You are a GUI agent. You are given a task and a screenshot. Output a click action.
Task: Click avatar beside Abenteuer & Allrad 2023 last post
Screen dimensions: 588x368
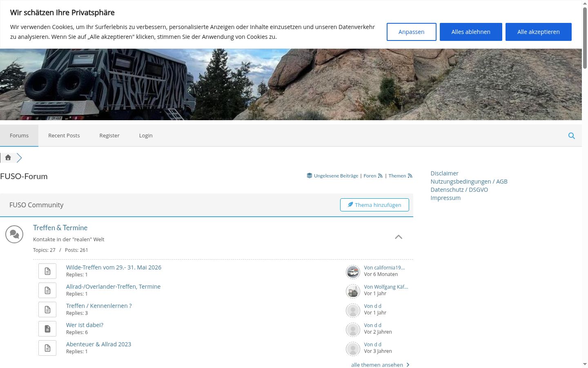click(x=353, y=349)
